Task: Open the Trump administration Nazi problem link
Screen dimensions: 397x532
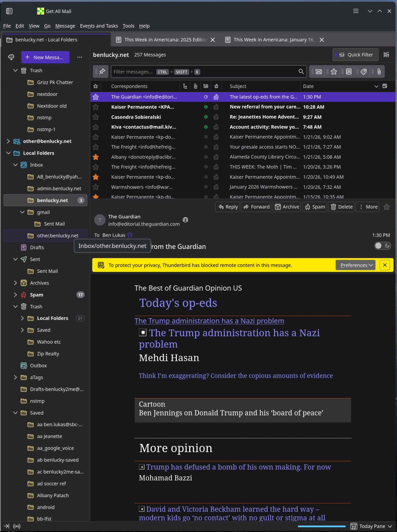Action: click(x=209, y=321)
